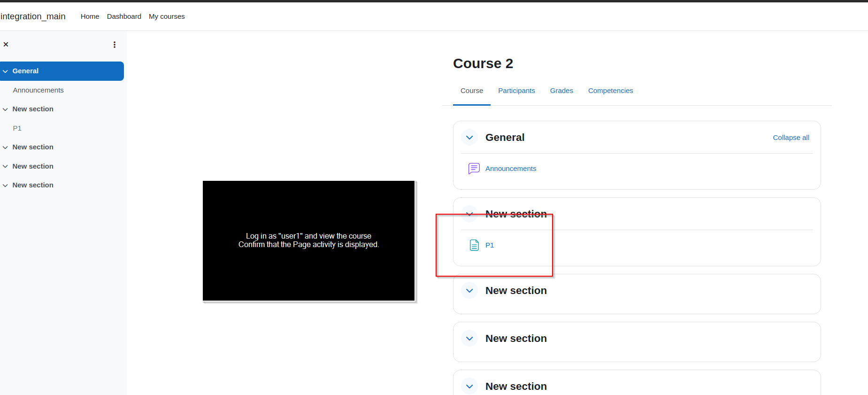Image resolution: width=868 pixels, height=395 pixels.
Task: Switch to the Competencies tab
Action: [x=610, y=91]
